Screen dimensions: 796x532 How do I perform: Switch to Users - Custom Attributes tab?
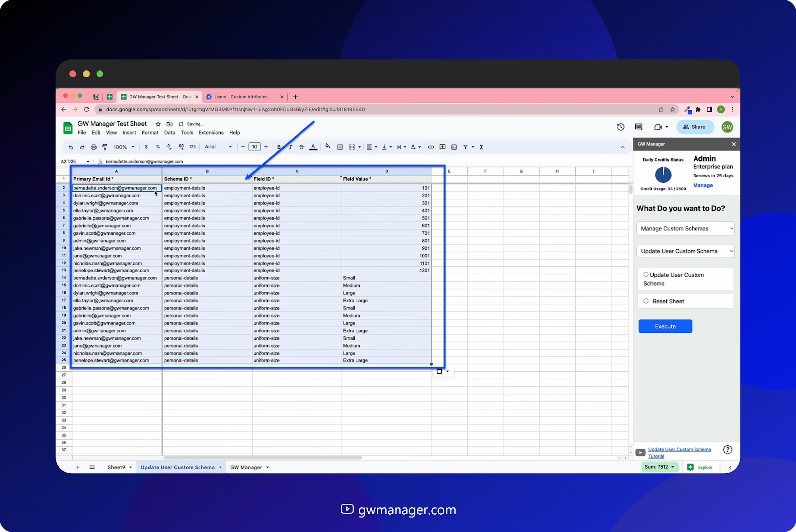241,97
